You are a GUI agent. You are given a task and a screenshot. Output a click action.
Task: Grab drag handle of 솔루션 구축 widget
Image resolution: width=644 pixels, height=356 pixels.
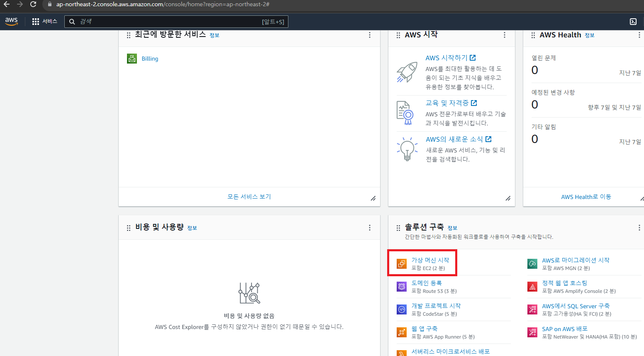[398, 228]
